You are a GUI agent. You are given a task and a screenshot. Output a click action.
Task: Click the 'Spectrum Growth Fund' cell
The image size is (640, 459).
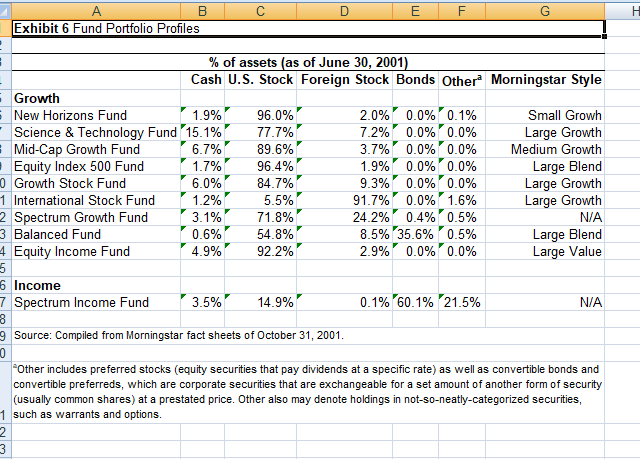(96, 217)
